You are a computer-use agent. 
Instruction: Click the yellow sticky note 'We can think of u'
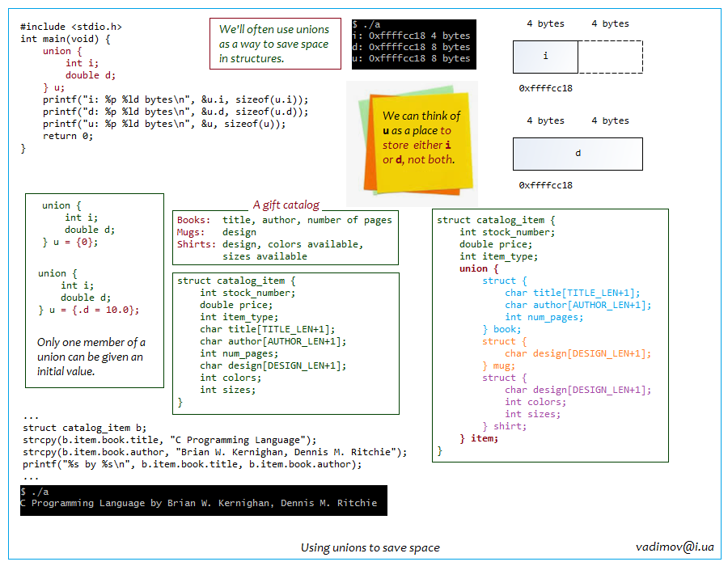[x=421, y=141]
